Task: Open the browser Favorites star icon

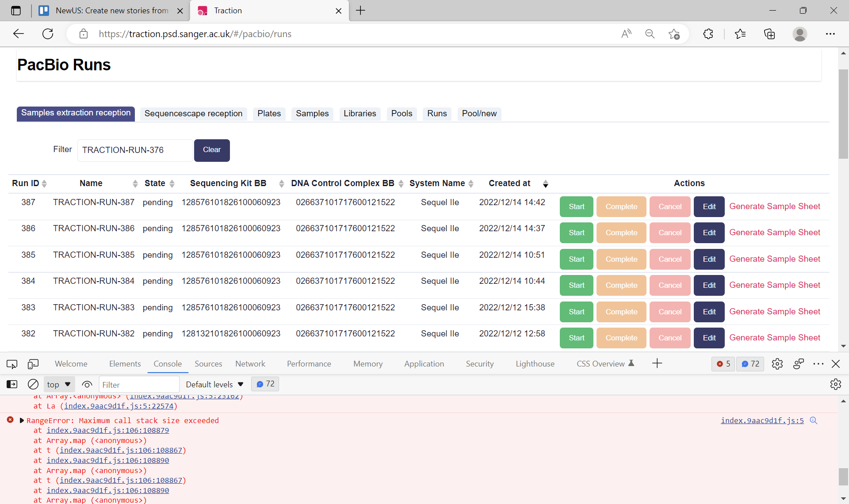Action: point(740,34)
